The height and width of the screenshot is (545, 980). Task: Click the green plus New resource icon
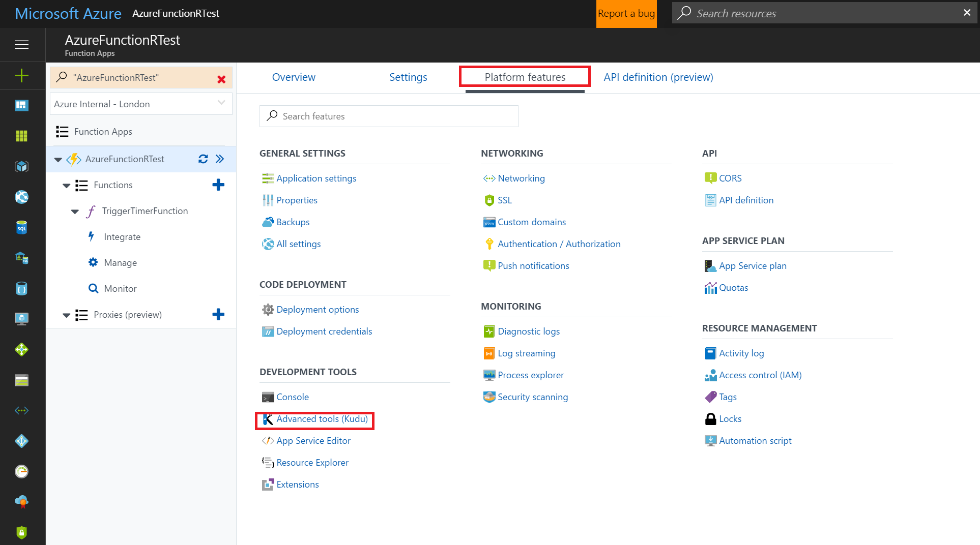click(x=21, y=76)
